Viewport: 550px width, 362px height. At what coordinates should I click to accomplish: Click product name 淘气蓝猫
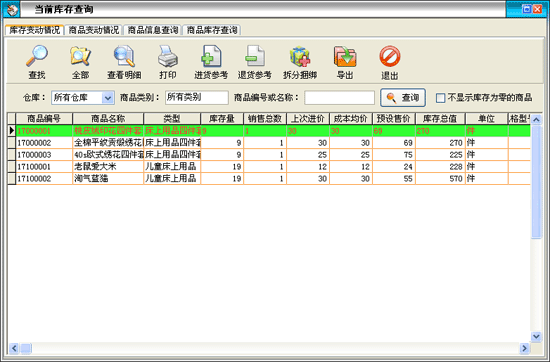pyautogui.click(x=91, y=179)
